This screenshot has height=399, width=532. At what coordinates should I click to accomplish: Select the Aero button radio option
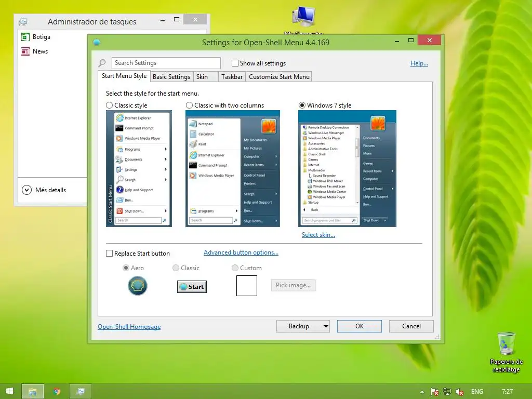click(x=126, y=268)
